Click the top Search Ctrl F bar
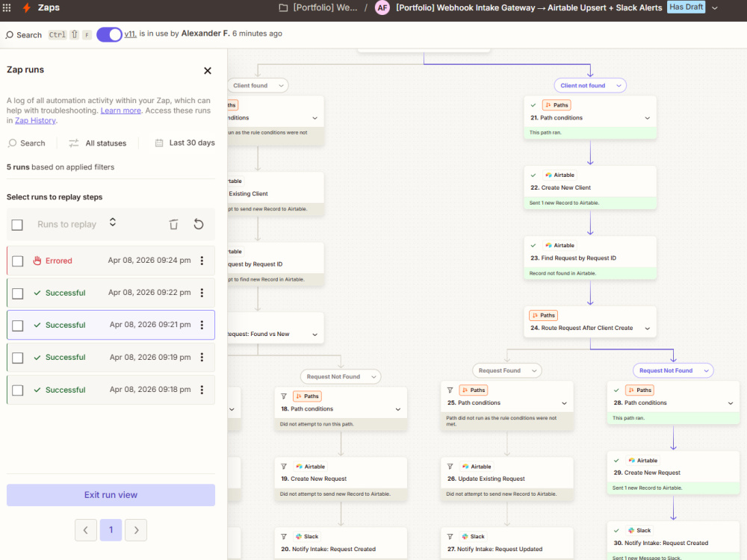 48,35
